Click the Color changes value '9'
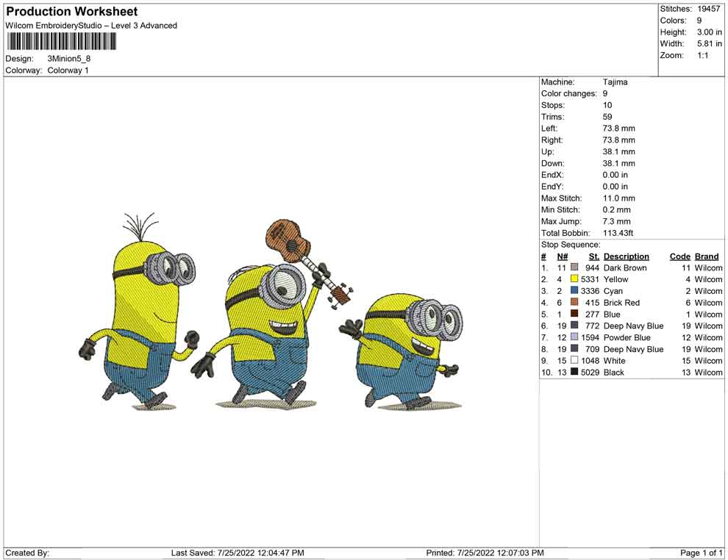Image resolution: width=728 pixels, height=560 pixels. 605,93
